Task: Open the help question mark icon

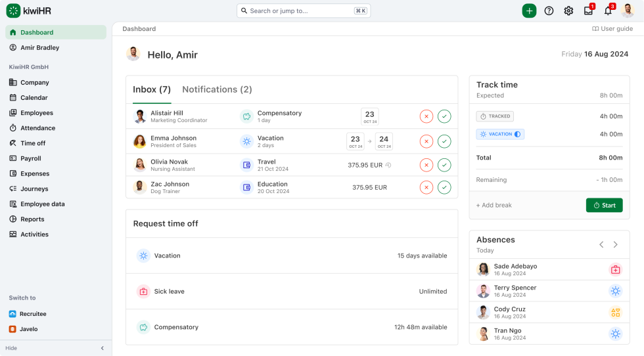Action: [x=549, y=11]
